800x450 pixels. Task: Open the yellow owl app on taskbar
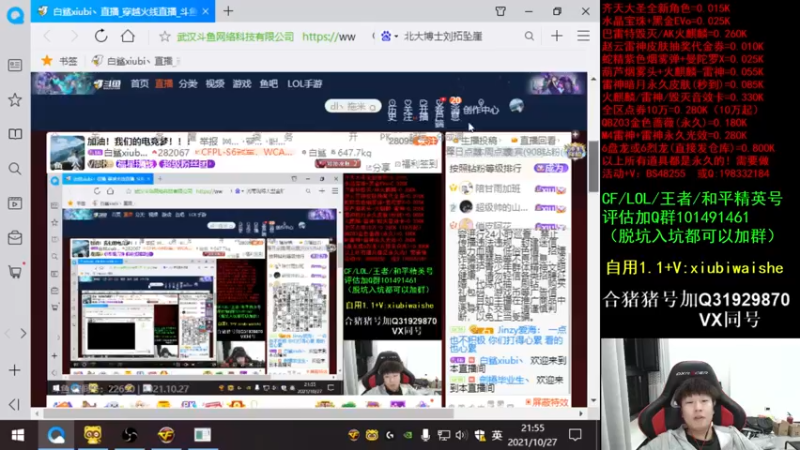[92, 435]
